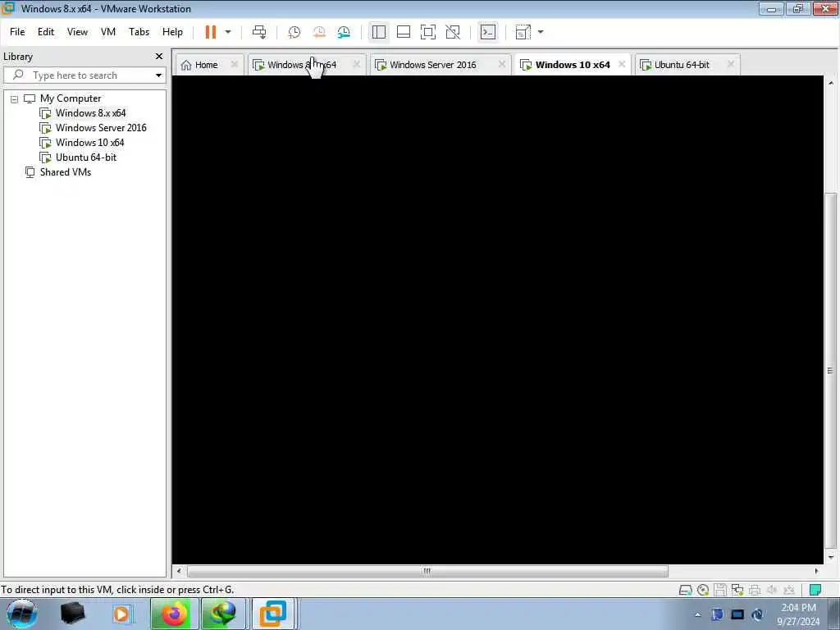
Task: Click the sound card status icon
Action: click(772, 591)
